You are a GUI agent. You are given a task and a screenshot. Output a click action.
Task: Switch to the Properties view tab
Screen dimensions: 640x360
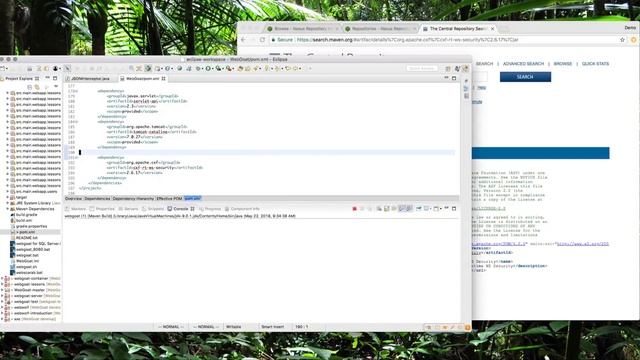[102, 209]
